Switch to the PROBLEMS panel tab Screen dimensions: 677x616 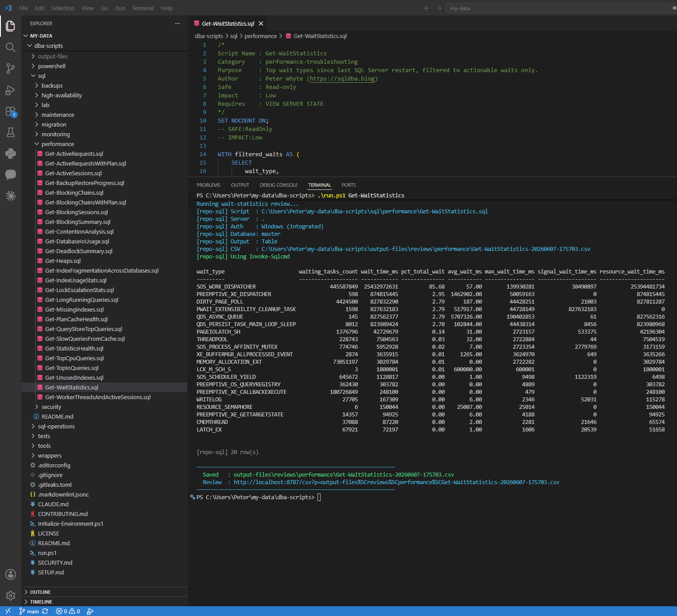coord(209,185)
